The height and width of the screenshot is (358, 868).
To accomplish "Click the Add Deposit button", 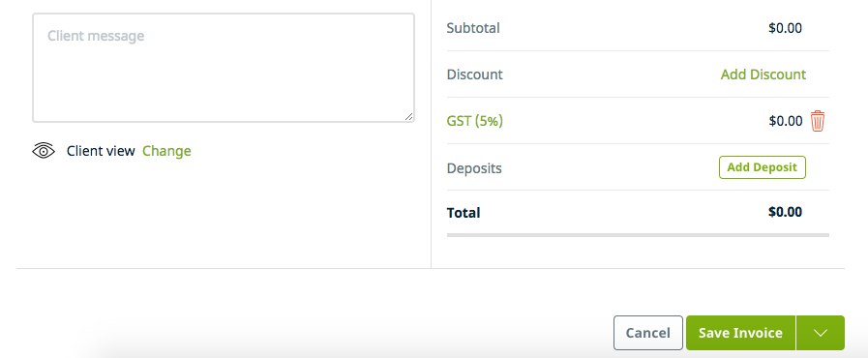I will point(763,167).
